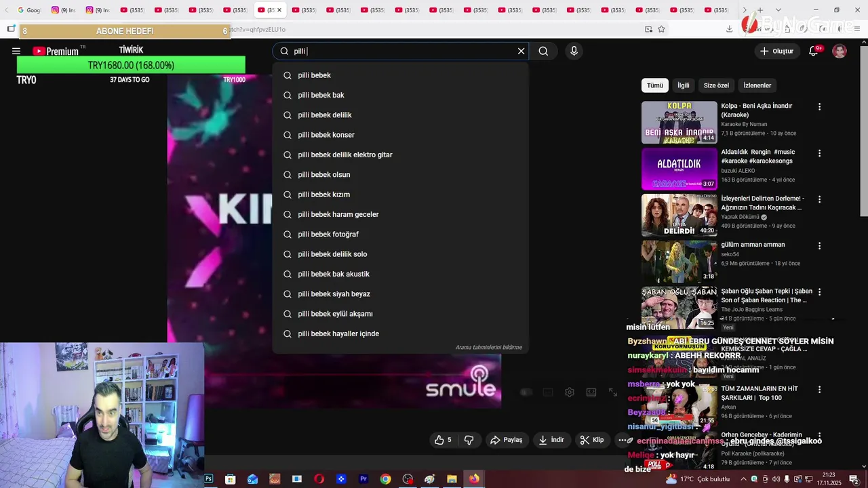Open File Explorer from the taskbar
The height and width of the screenshot is (488, 868).
point(452,479)
